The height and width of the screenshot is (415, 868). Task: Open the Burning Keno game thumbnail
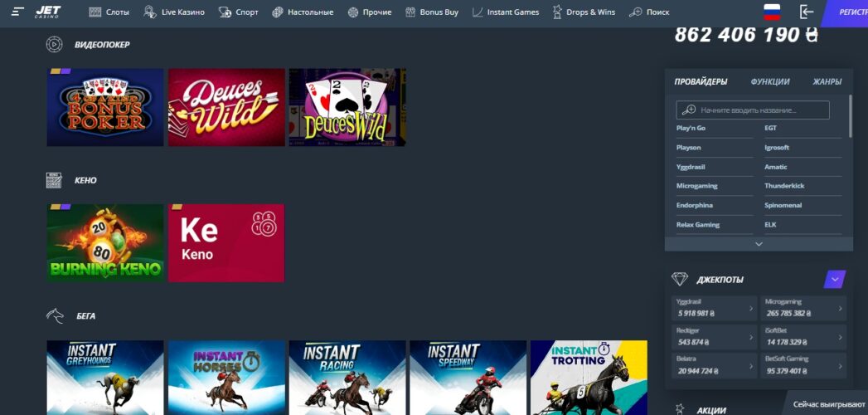pos(105,243)
